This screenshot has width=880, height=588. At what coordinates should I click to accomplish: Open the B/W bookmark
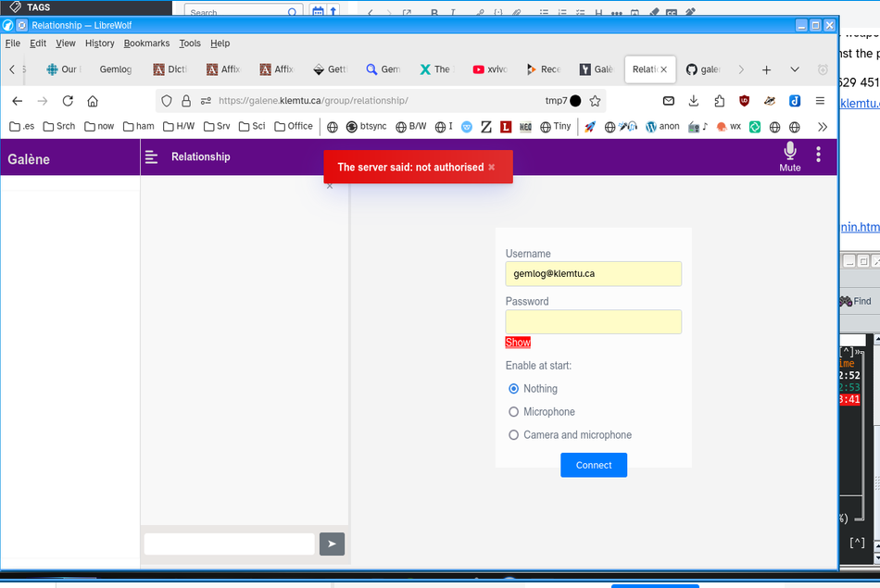click(x=410, y=127)
